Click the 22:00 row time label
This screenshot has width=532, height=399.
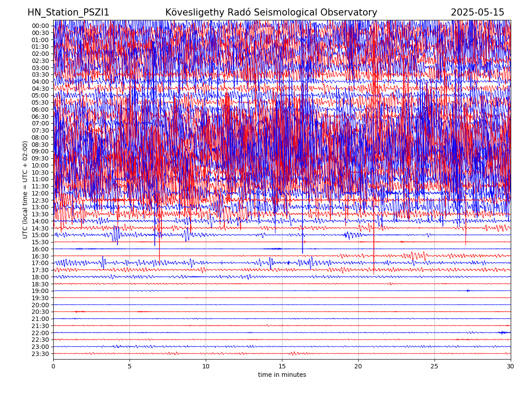(x=40, y=333)
